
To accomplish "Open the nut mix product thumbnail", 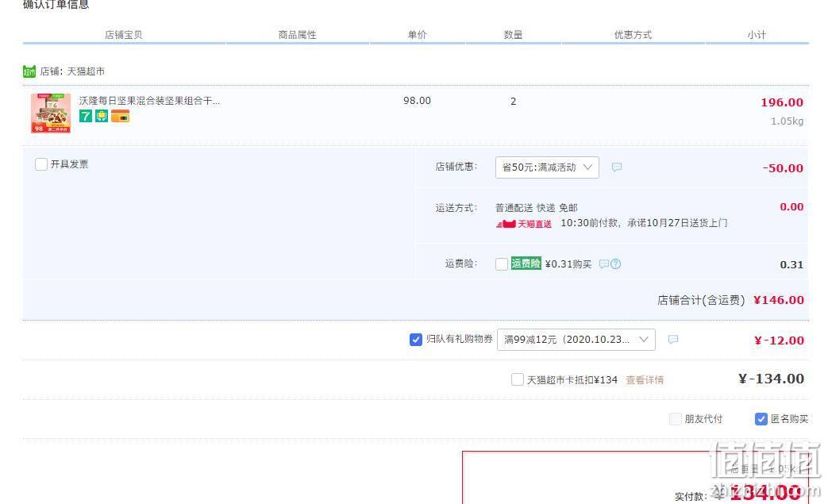I will (x=51, y=113).
